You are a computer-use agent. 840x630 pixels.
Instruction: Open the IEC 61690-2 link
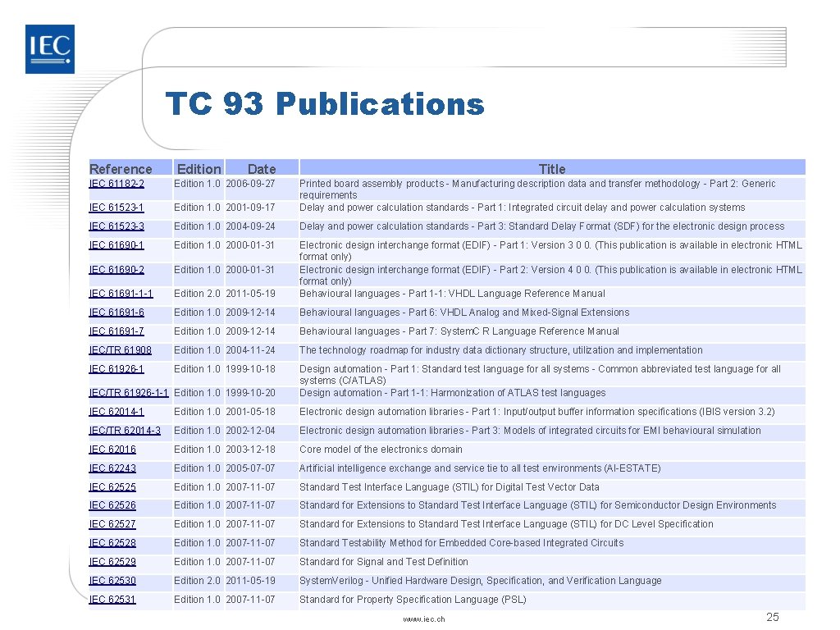[x=116, y=270]
